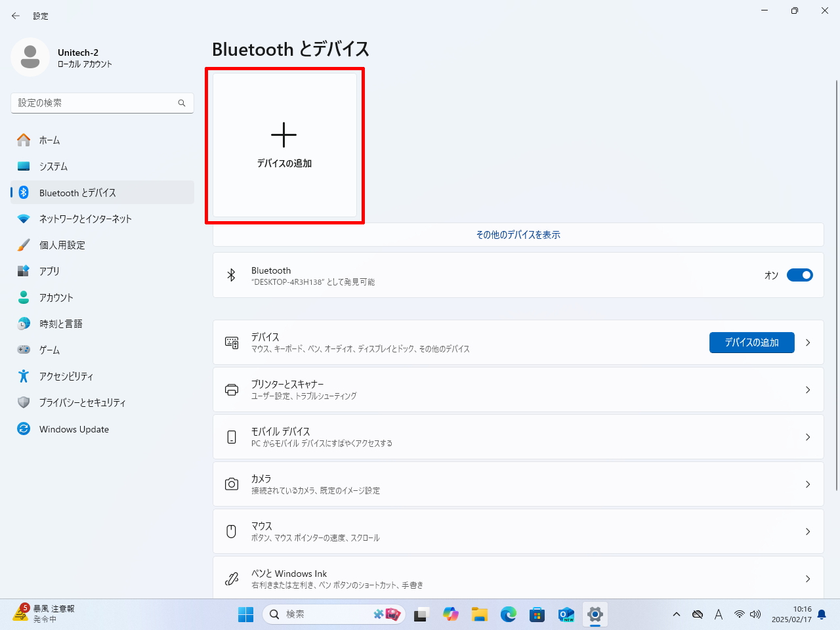Turn off the Bluetooth toggle
Image resolution: width=840 pixels, height=630 pixels.
pyautogui.click(x=799, y=275)
